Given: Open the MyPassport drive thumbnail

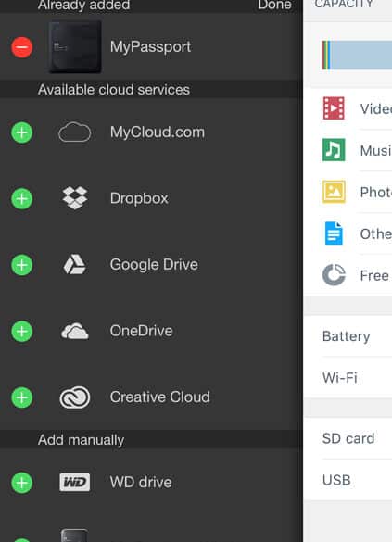Looking at the screenshot, I should [75, 47].
